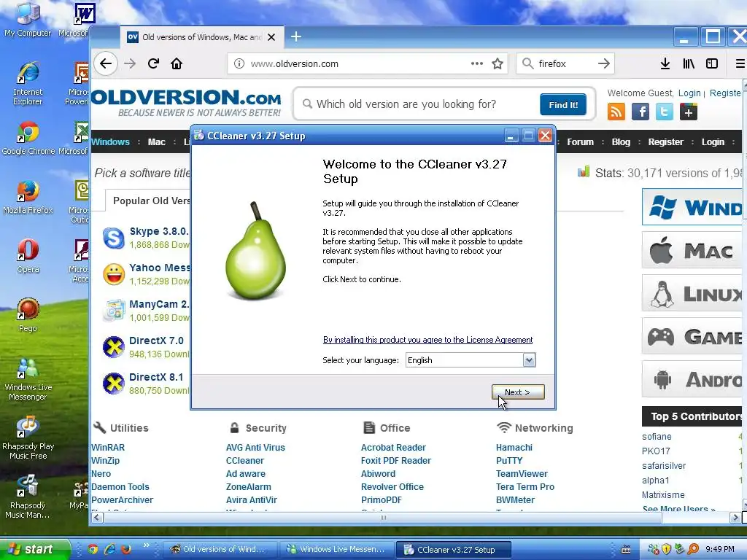The width and height of the screenshot is (747, 560).
Task: Close the Old versions tab
Action: (x=271, y=37)
